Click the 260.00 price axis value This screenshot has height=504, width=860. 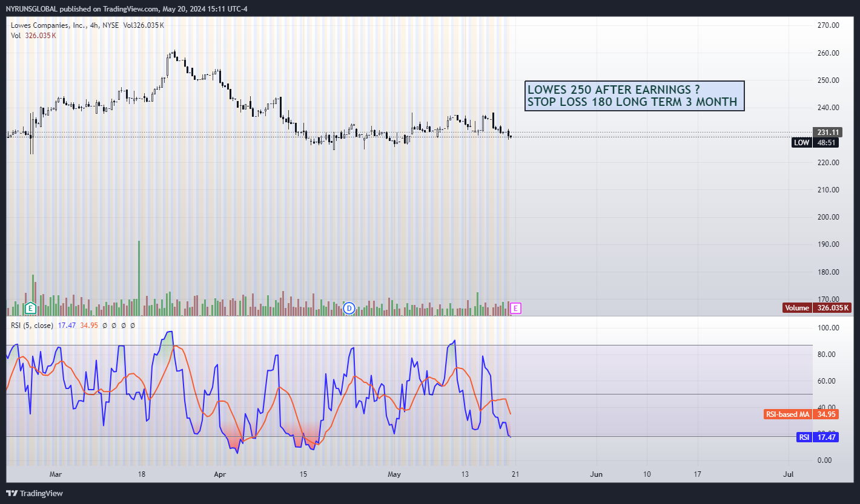828,53
